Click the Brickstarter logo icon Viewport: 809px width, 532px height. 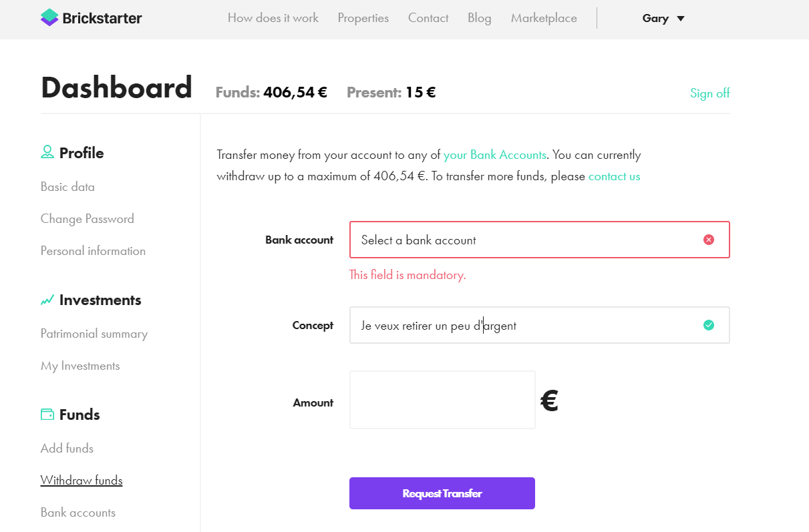pos(49,17)
